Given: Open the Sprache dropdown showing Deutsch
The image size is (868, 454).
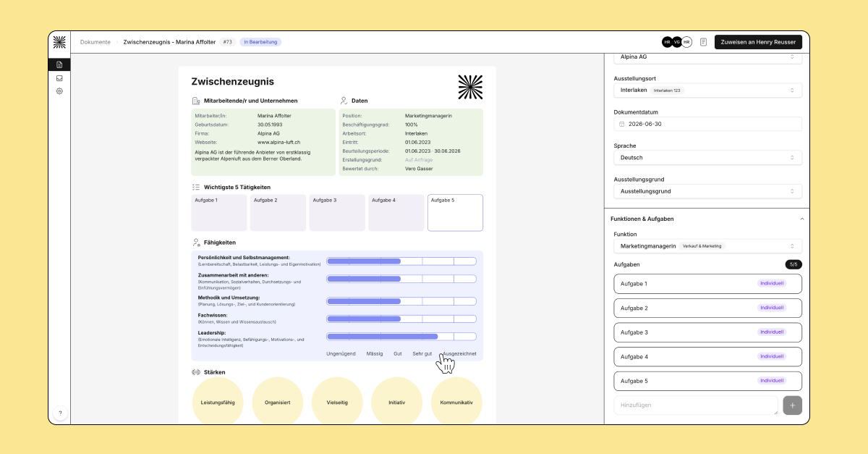Looking at the screenshot, I should coord(707,157).
